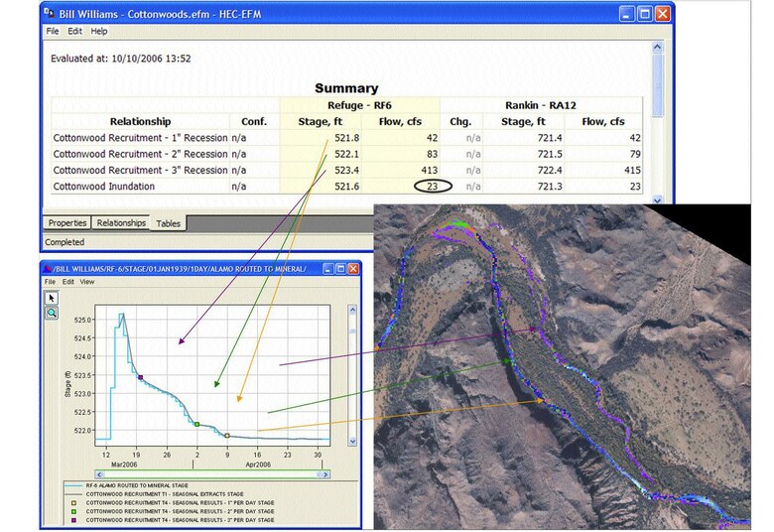Click legend entry 'RF-6 ALAMO ROUTED TO MINERAL STAGE'
The height and width of the screenshot is (532, 774).
(137, 485)
